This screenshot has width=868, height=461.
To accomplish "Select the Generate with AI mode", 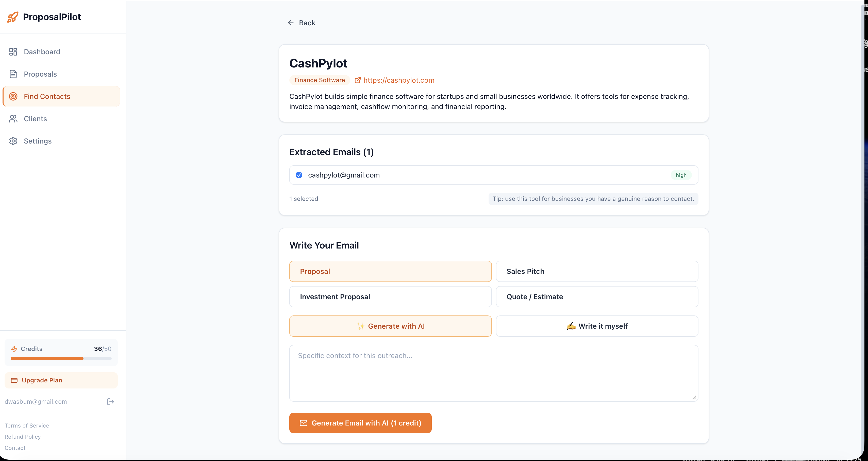I will coord(390,326).
